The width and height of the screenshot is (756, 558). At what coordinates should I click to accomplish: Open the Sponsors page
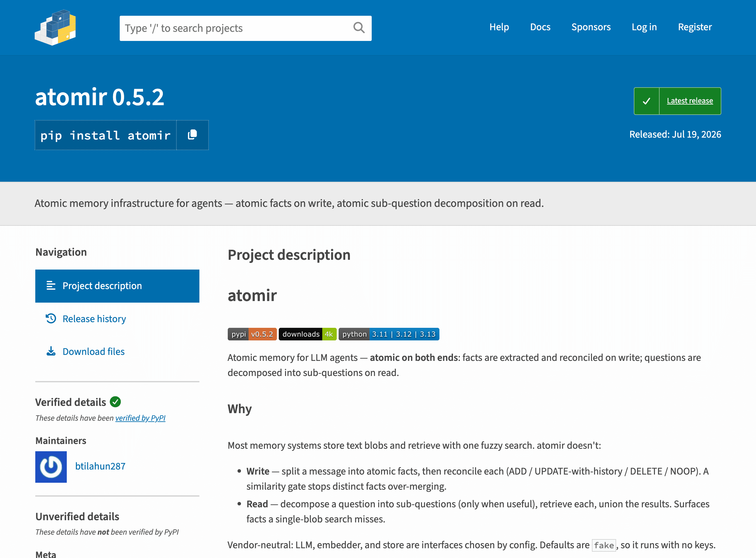(591, 27)
